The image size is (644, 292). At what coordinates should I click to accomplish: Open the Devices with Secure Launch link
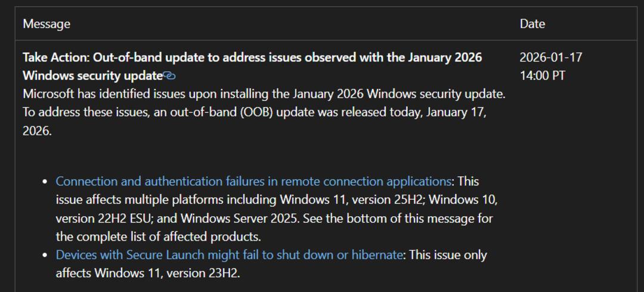(x=229, y=255)
